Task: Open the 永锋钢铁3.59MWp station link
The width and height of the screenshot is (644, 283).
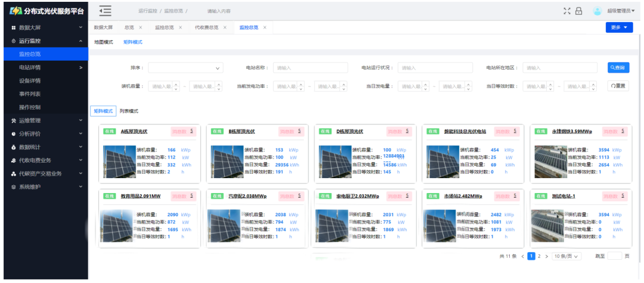Action: coord(572,131)
